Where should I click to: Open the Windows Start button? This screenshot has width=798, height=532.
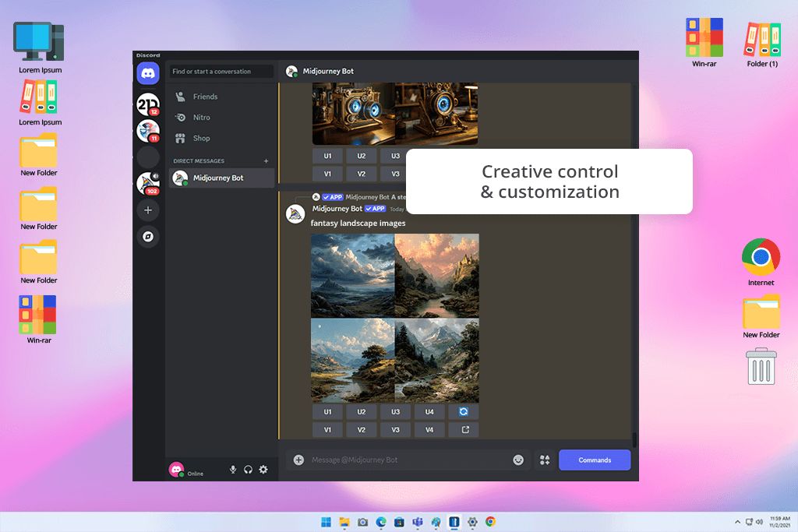[327, 522]
